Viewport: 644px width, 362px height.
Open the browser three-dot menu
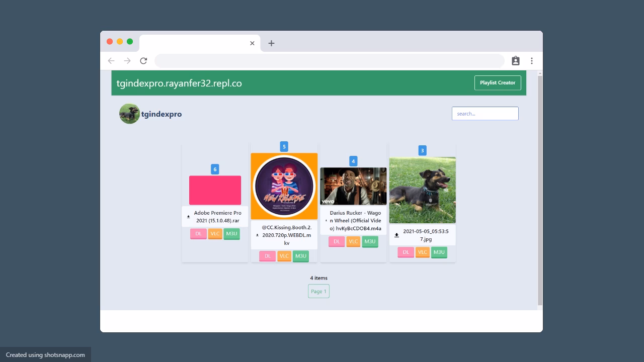click(531, 61)
